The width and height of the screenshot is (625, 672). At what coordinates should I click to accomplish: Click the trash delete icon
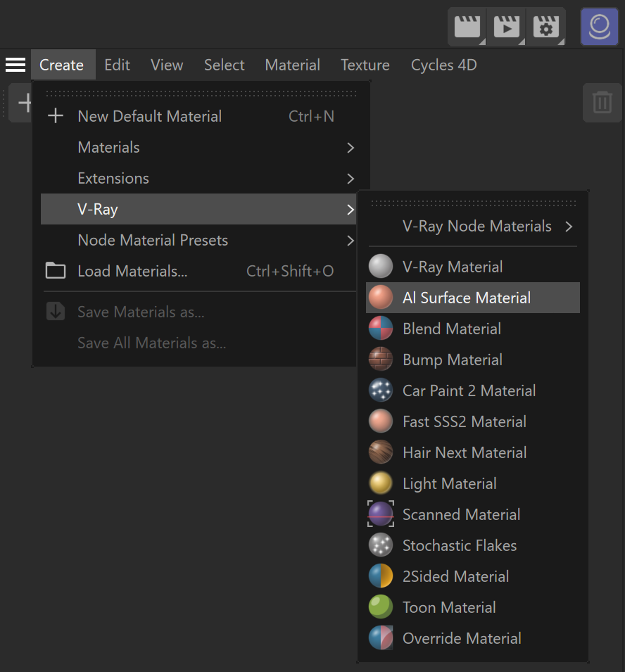[x=602, y=103]
